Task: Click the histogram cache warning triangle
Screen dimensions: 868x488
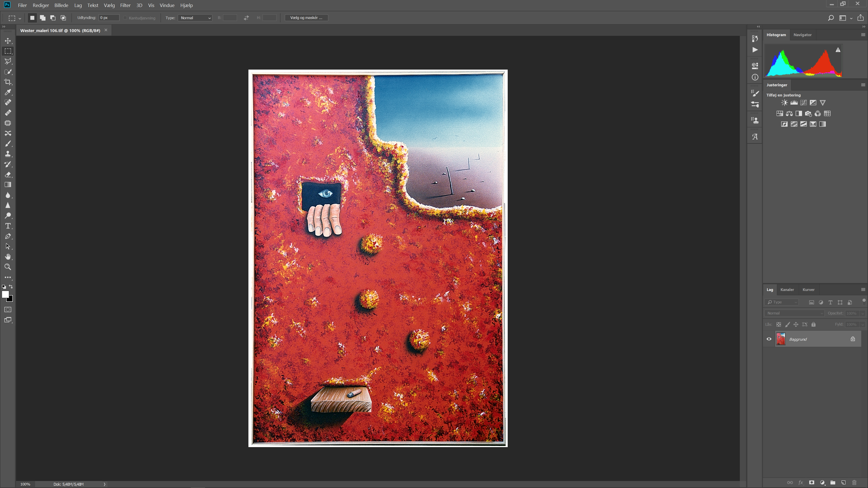Action: pos(838,50)
